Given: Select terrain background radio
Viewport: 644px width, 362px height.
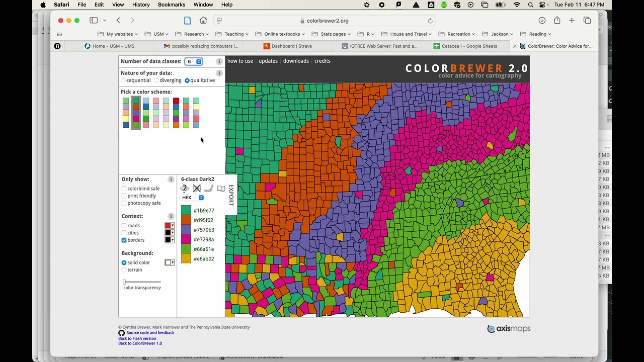Looking at the screenshot, I should click(124, 270).
